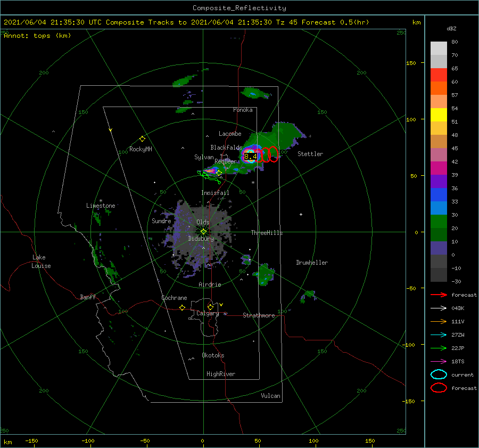The width and height of the screenshot is (479, 448).
Task: Click the blue 36 dBZ color swatch
Action: pyautogui.click(x=439, y=195)
